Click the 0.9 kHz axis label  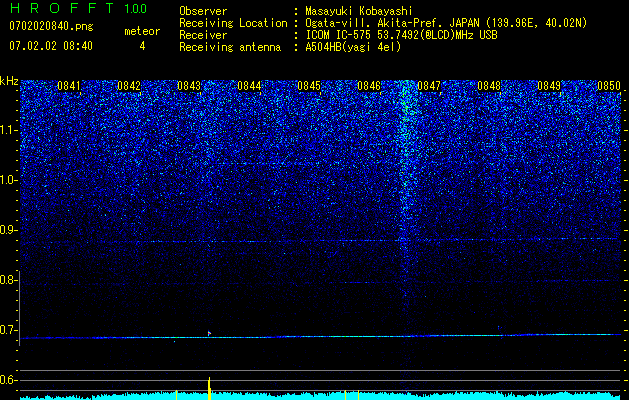point(8,230)
